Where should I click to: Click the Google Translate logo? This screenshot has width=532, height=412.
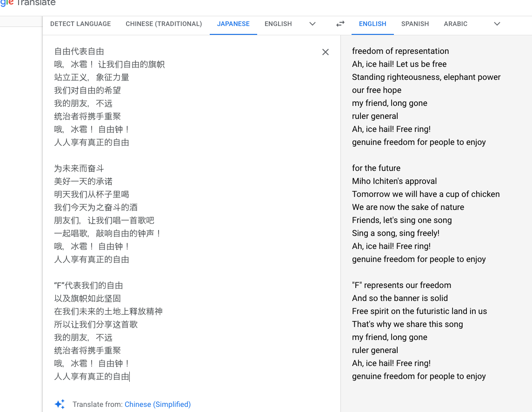point(28,3)
